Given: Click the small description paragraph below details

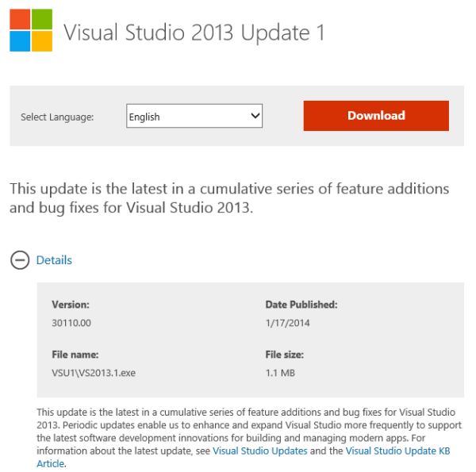Looking at the screenshot, I should pos(238,432).
